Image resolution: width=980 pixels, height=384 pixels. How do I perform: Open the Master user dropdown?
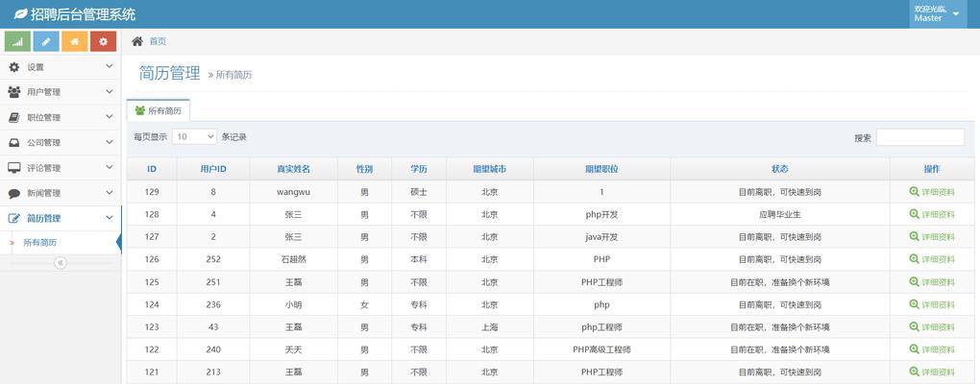pos(938,13)
